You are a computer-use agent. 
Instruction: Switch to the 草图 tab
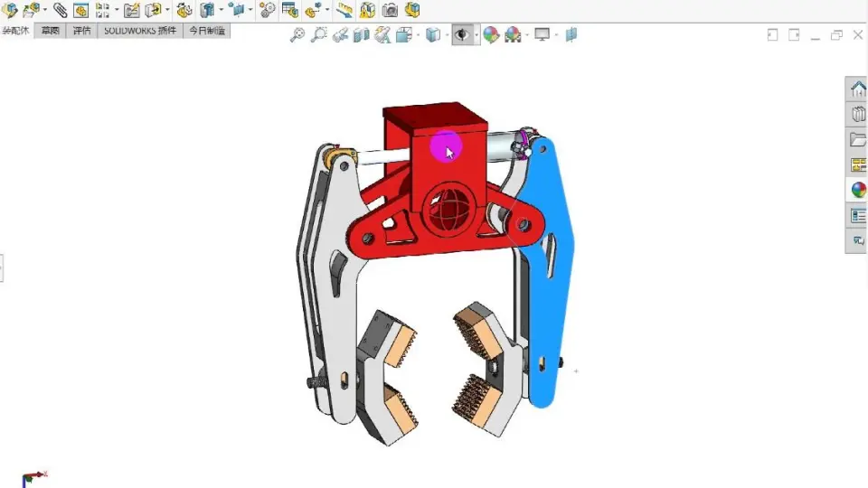[x=50, y=31]
